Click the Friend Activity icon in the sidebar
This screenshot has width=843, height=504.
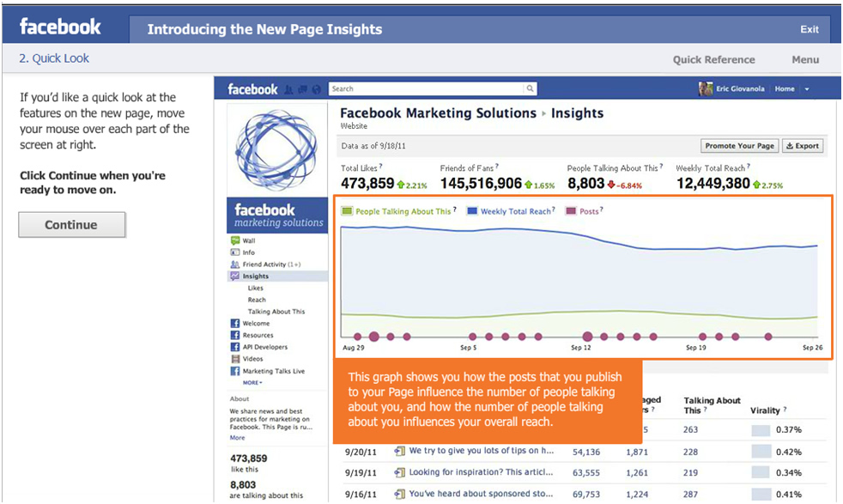click(235, 264)
